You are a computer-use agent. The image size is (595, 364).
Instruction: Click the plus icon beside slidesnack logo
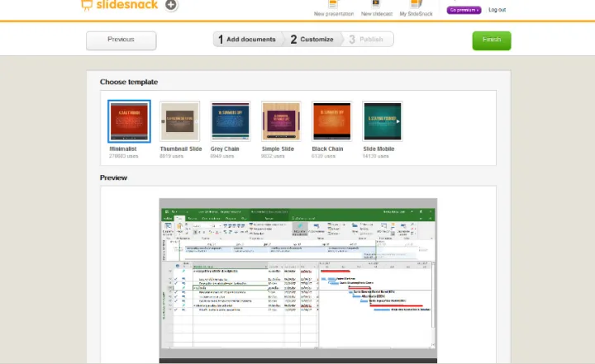pyautogui.click(x=171, y=5)
